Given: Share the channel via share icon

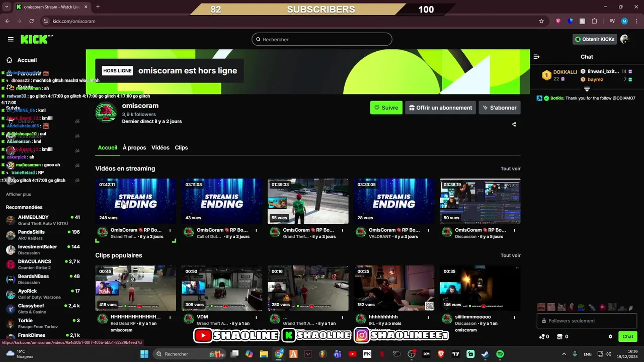Looking at the screenshot, I should 514,124.
